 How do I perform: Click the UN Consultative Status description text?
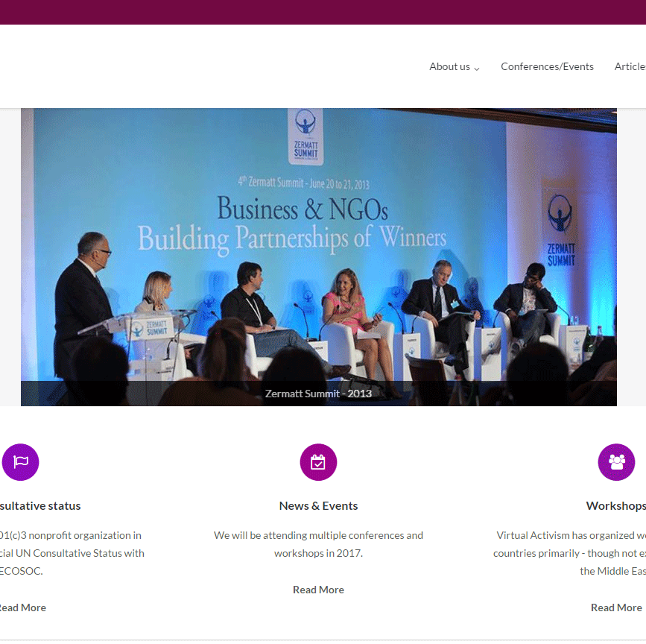click(72, 553)
